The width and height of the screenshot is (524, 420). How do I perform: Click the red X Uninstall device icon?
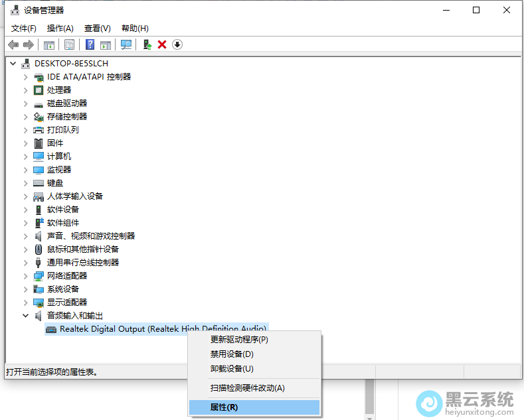[162, 44]
